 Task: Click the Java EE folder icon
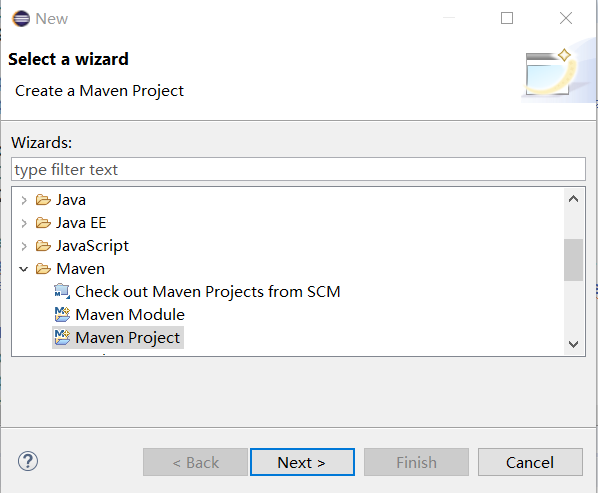pyautogui.click(x=43, y=223)
